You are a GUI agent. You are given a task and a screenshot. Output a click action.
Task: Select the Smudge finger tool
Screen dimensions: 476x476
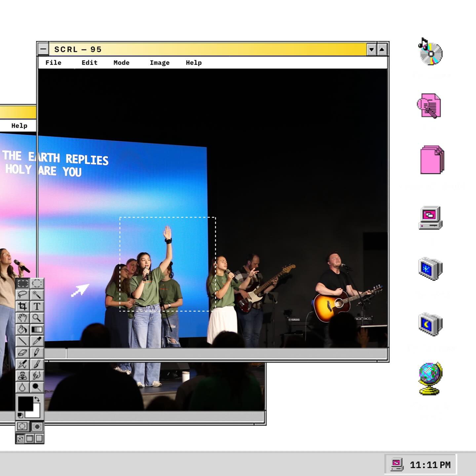tap(37, 376)
